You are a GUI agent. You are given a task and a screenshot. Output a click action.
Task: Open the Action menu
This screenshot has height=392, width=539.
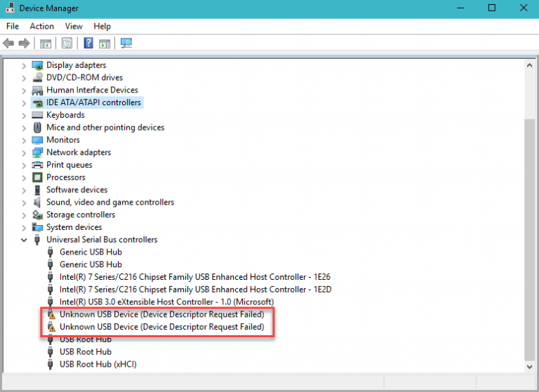pos(41,27)
